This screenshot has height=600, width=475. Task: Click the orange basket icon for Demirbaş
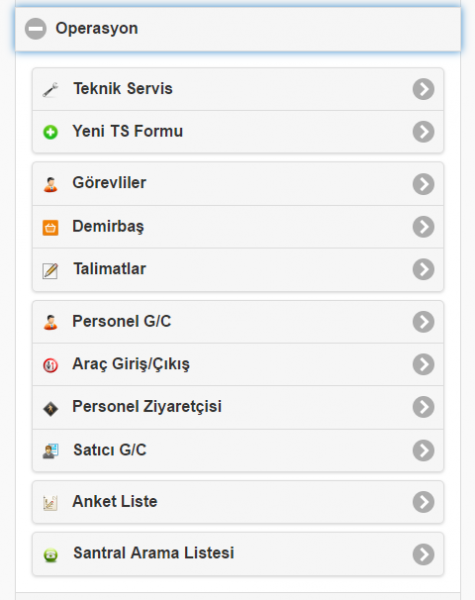coord(50,228)
